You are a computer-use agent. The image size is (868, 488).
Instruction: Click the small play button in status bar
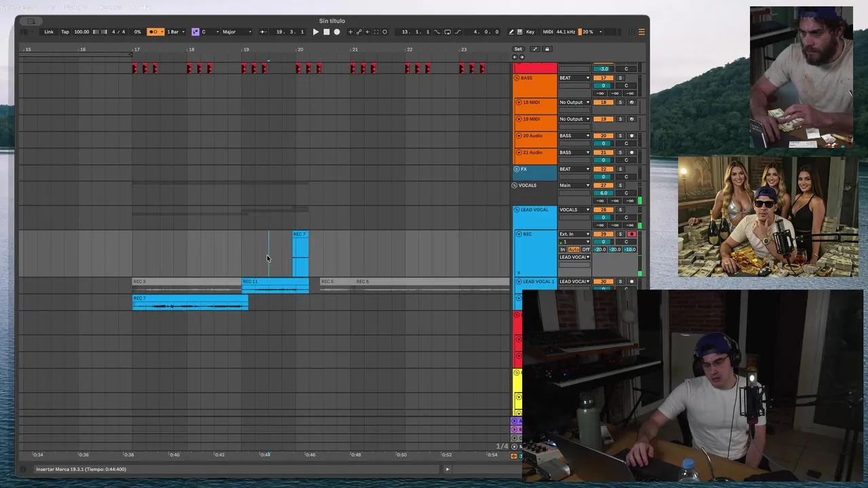[447, 469]
